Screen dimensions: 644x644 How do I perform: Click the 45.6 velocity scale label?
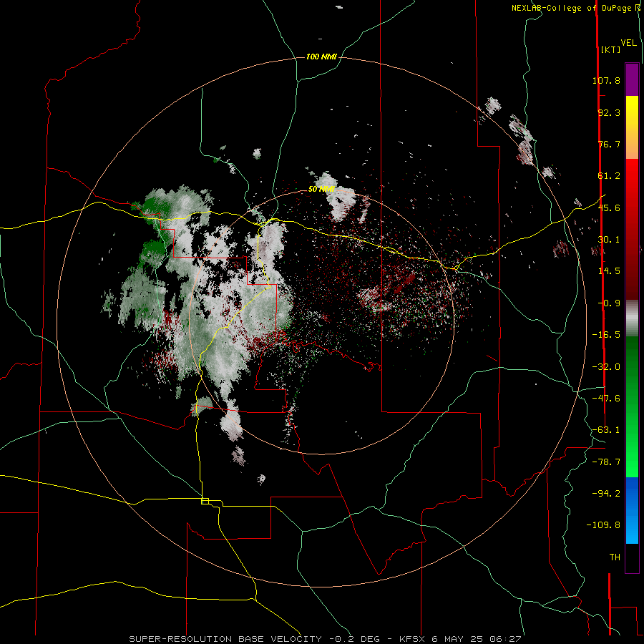[609, 208]
